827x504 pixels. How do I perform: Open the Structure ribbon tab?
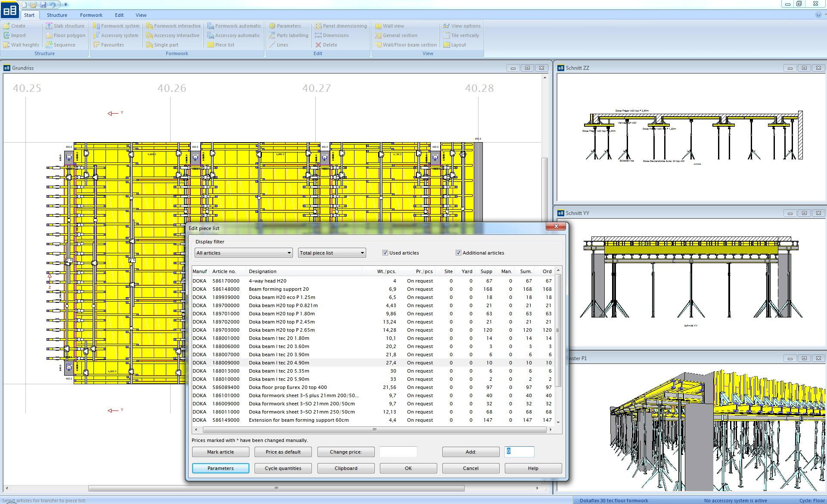click(x=57, y=15)
